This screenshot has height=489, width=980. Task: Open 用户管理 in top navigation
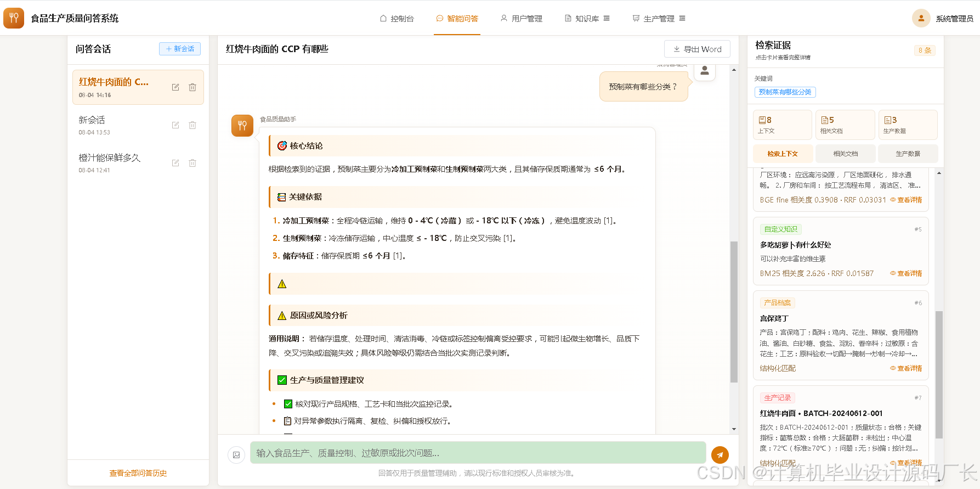tap(521, 19)
